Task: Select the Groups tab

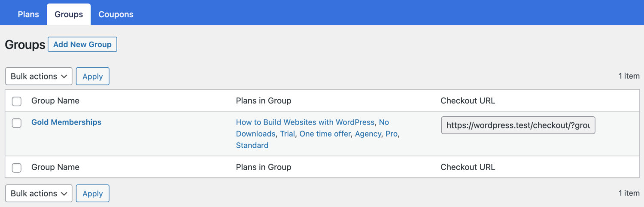Action: coord(69,14)
